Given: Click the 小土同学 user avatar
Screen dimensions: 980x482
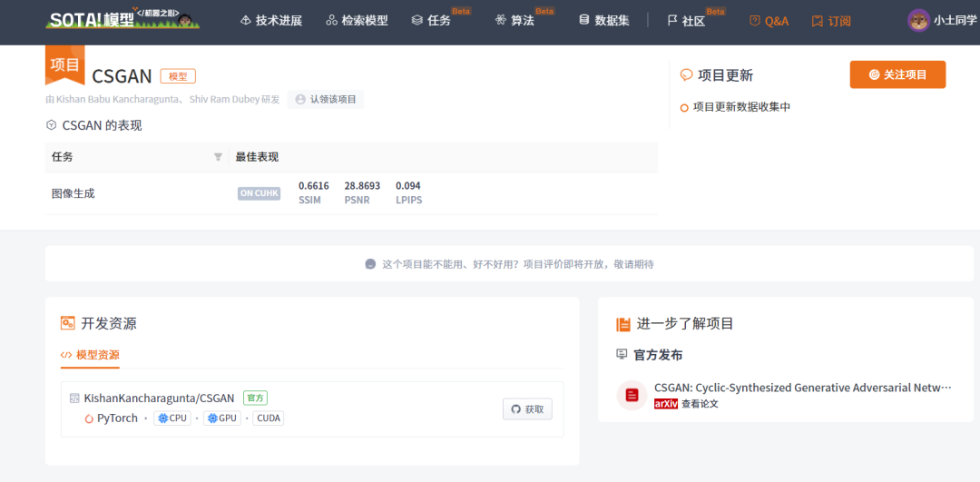Looking at the screenshot, I should tap(918, 20).
